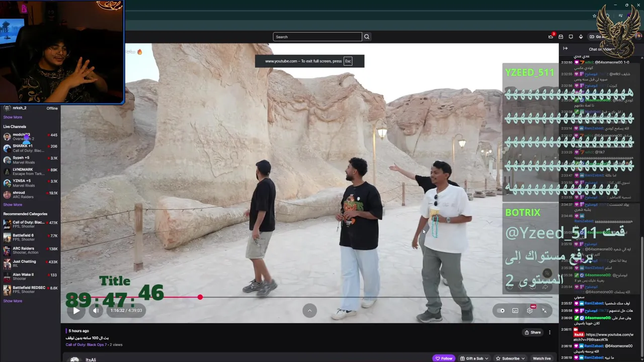Open shroud ARC Raiders channel
Screen dimensions: 644x362
point(30,195)
